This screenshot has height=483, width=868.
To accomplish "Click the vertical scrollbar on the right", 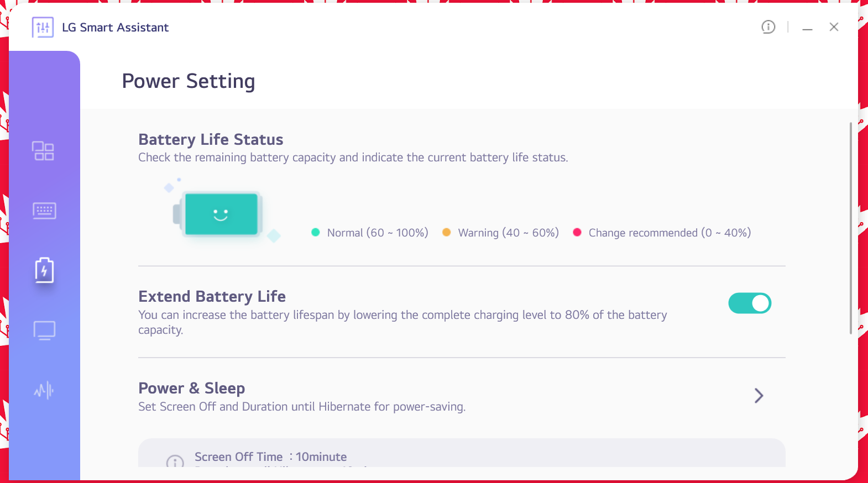I will 850,228.
